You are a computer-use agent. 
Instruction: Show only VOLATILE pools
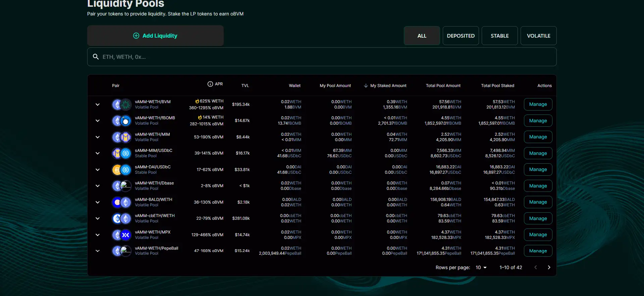pyautogui.click(x=538, y=36)
